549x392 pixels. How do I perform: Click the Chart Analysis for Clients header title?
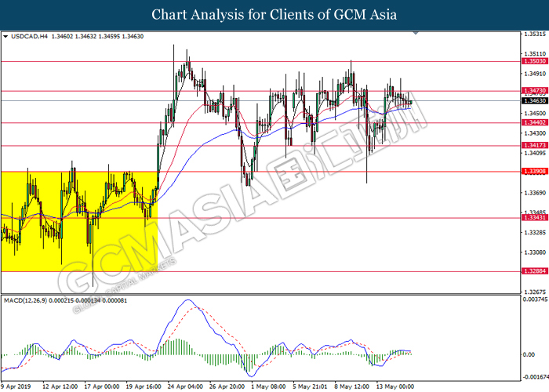click(x=274, y=15)
